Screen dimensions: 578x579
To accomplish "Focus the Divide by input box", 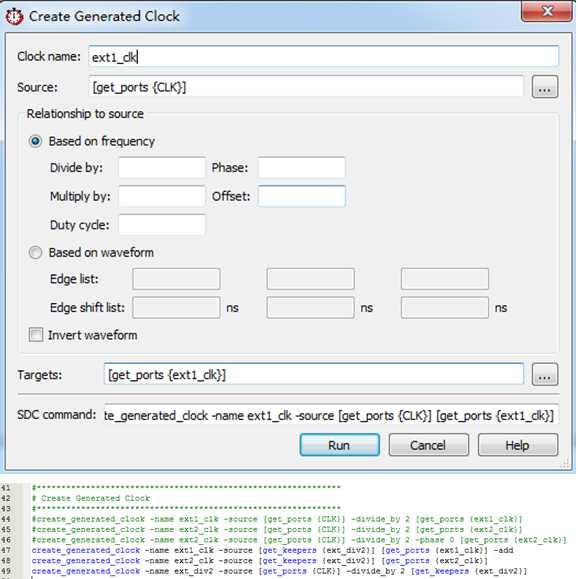I will tap(162, 168).
